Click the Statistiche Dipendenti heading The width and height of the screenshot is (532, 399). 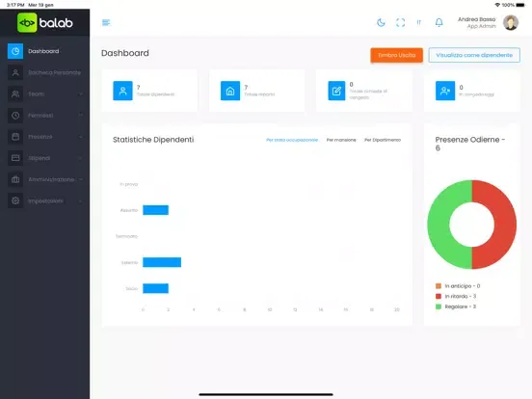pos(153,140)
